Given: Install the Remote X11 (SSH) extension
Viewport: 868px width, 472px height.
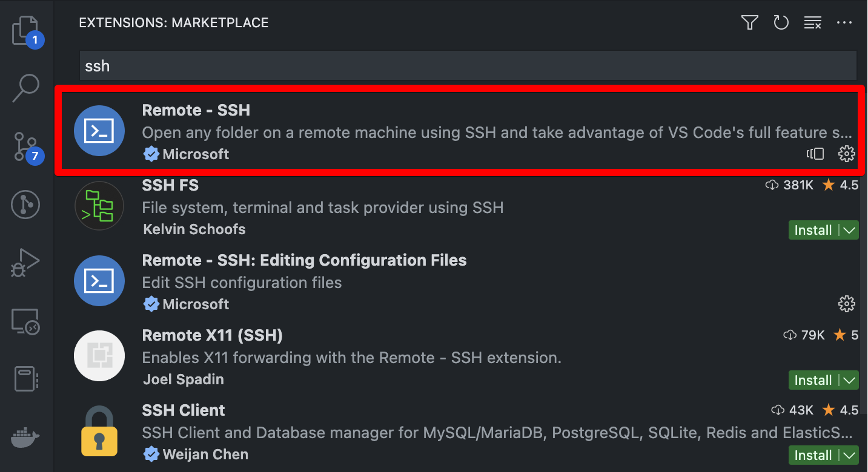Looking at the screenshot, I should click(x=813, y=380).
